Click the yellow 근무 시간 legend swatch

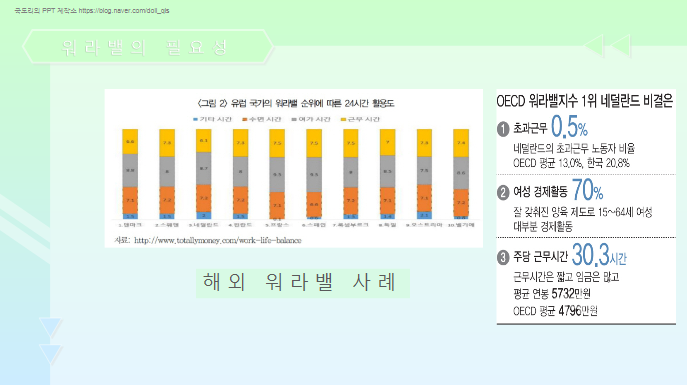(344, 119)
